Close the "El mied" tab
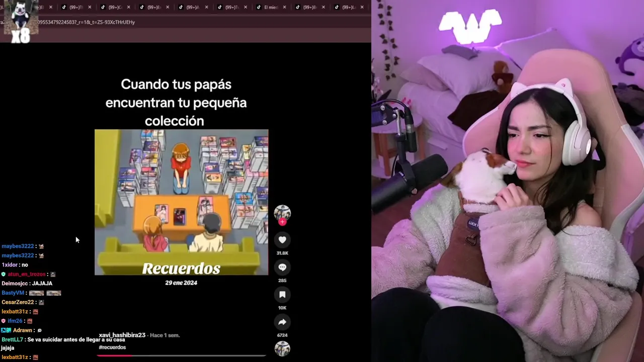 point(284,8)
